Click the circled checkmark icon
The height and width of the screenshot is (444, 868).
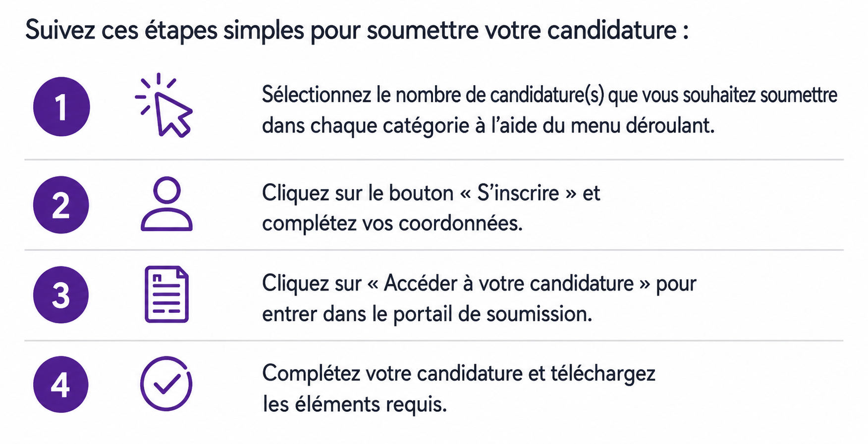tap(166, 384)
